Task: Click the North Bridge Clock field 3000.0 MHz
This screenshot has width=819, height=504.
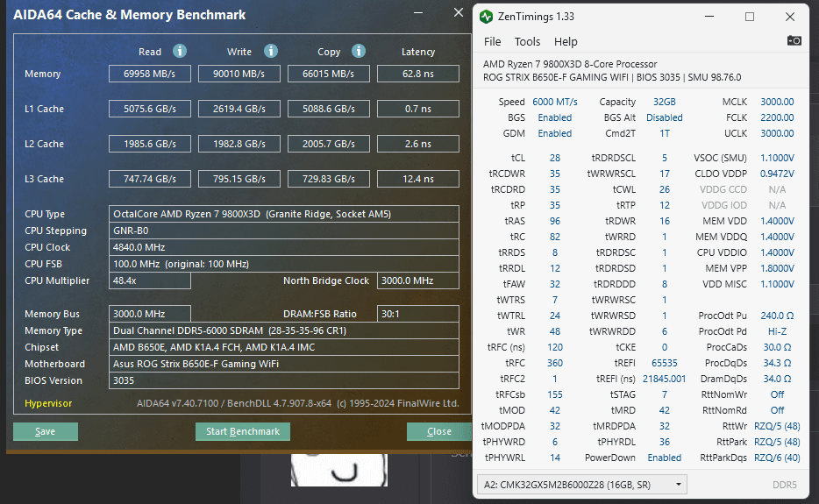Action: 418,280
